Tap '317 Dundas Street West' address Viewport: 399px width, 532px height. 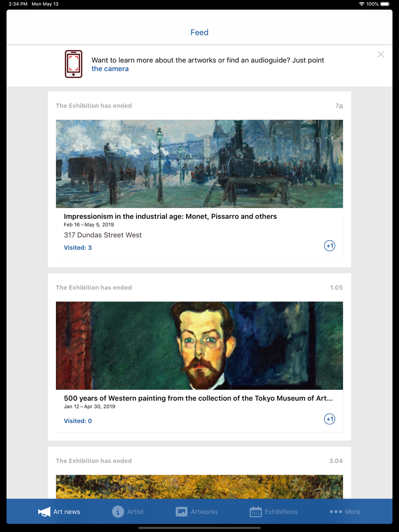[103, 235]
